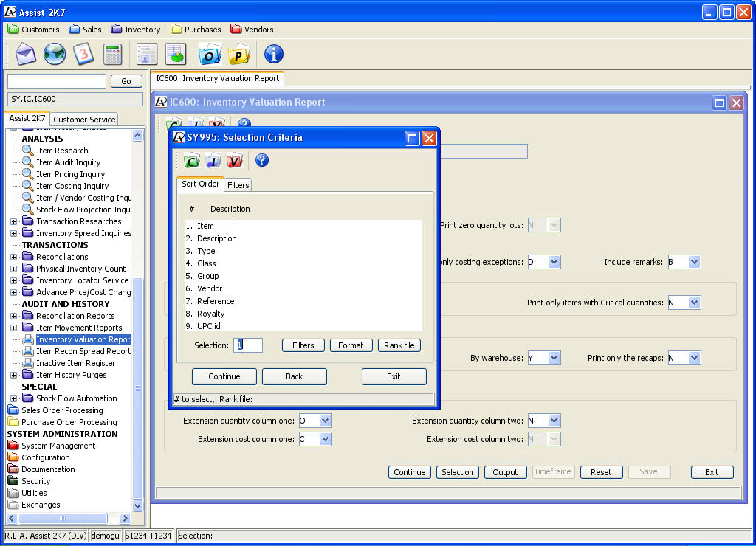Open the globe web browser icon
Screen dimensions: 756x546
pyautogui.click(x=55, y=53)
